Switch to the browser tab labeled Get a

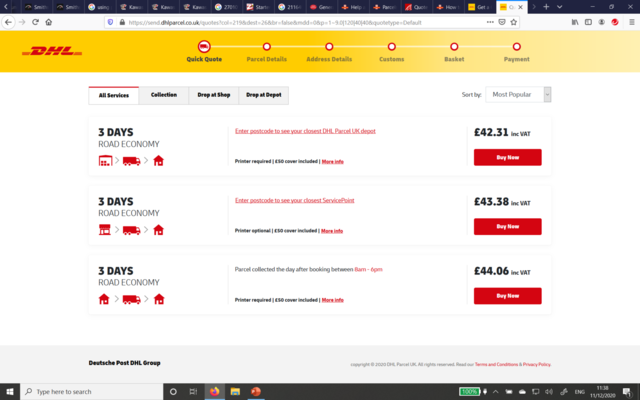click(480, 7)
